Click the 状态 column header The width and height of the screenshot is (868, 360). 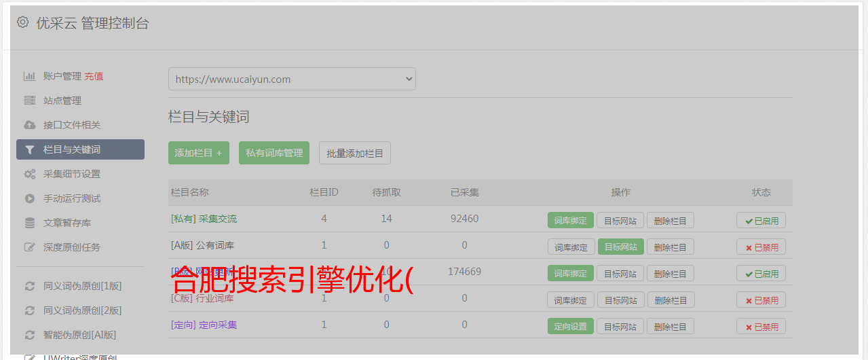pyautogui.click(x=761, y=192)
